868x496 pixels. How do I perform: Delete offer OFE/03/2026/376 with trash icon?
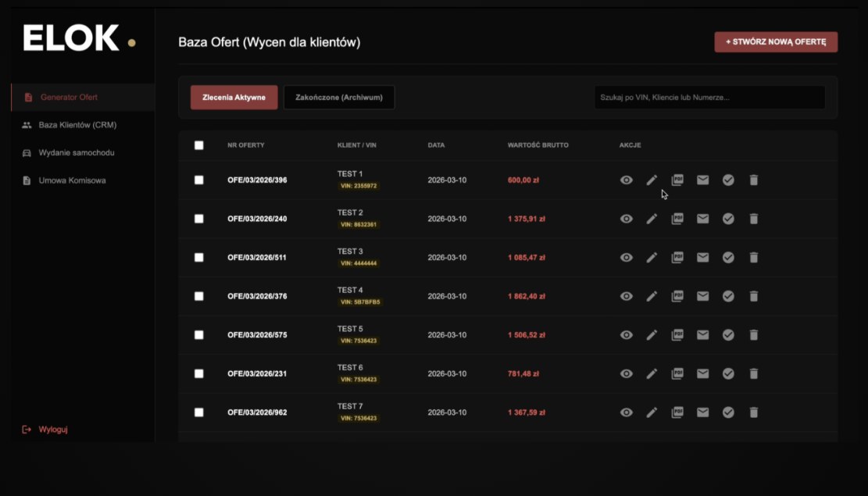[753, 296]
